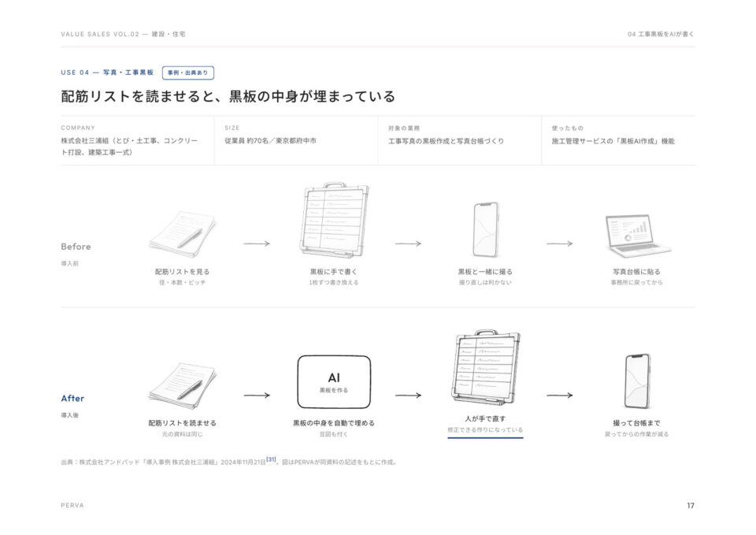
Task: Click the 戻ってからの作業が減る caption
Action: point(636,434)
